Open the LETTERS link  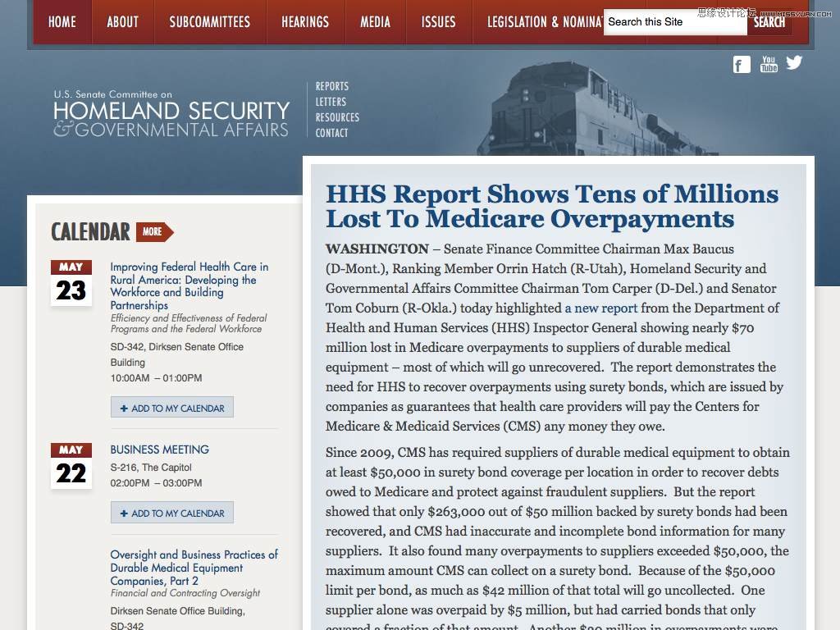coord(331,102)
